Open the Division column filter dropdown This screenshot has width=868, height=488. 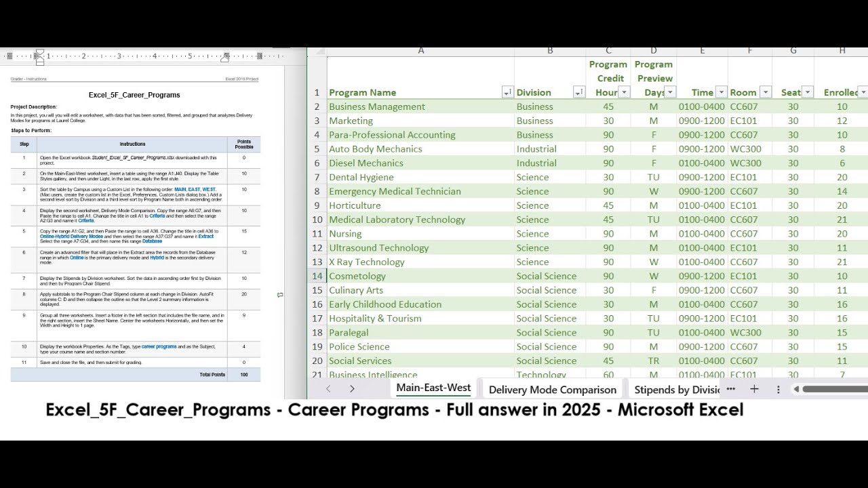click(579, 92)
